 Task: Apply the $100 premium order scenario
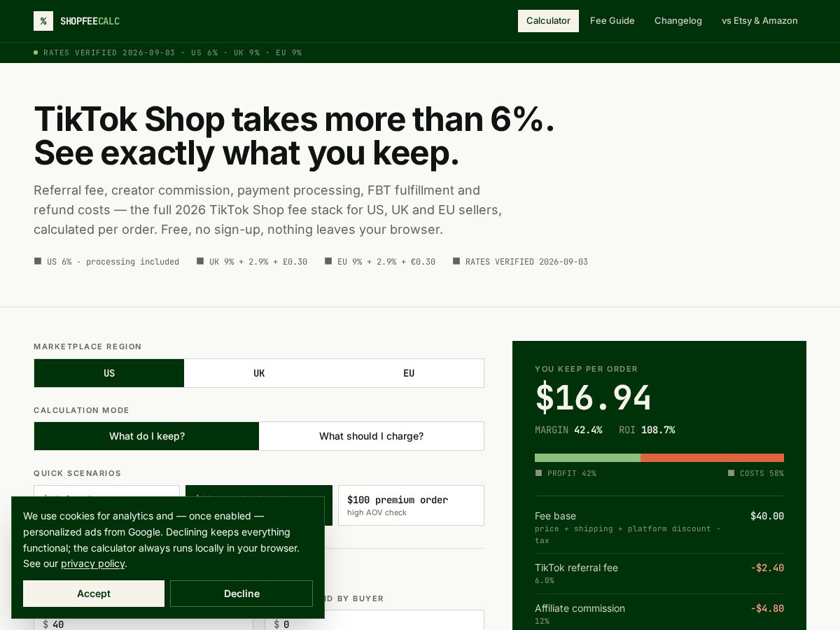click(411, 505)
